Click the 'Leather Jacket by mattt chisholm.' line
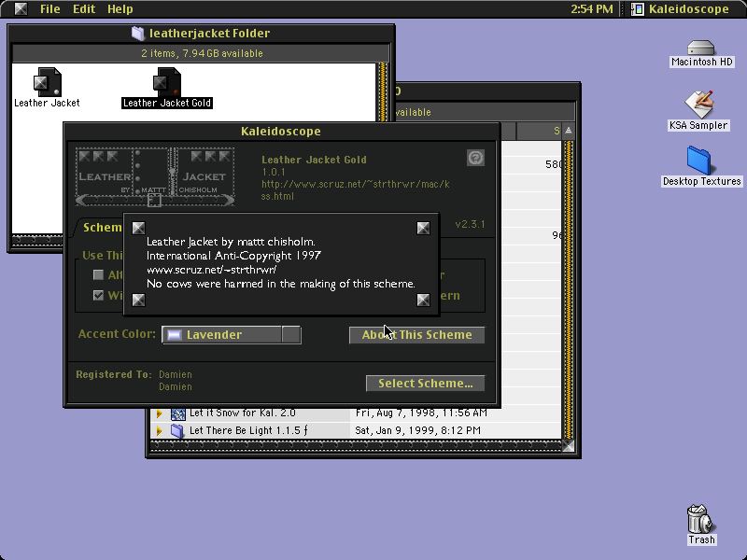The image size is (747, 560). pyautogui.click(x=231, y=242)
